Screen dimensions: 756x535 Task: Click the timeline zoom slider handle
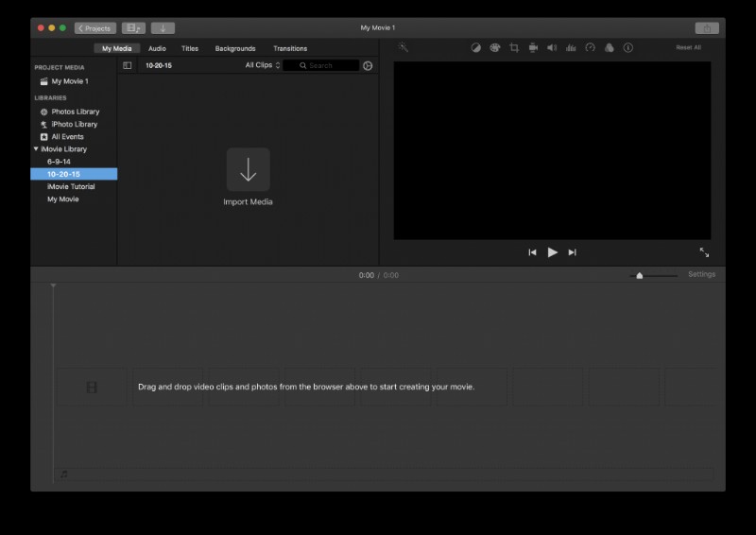click(x=640, y=275)
